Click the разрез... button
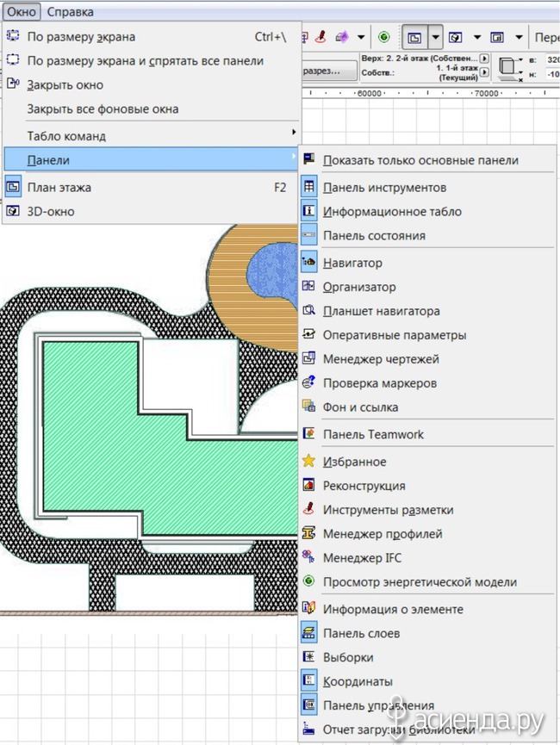The width and height of the screenshot is (560, 745). point(329,71)
